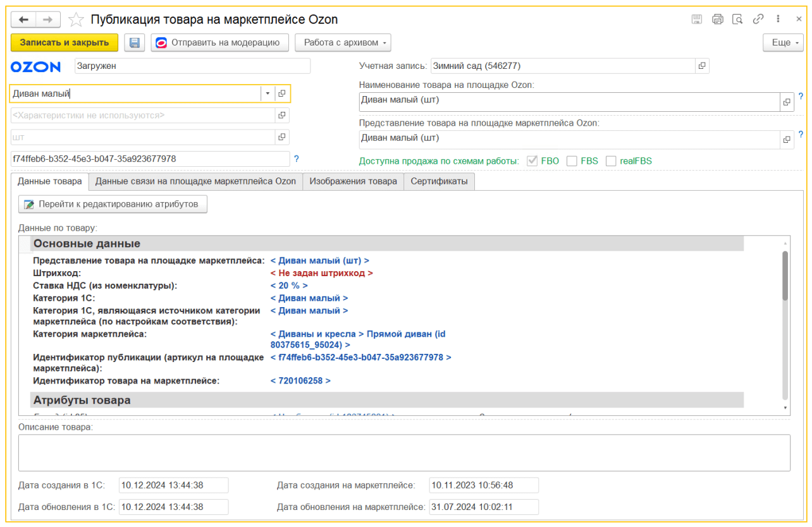The height and width of the screenshot is (527, 812).
Task: Open the print icon in title bar
Action: [717, 19]
